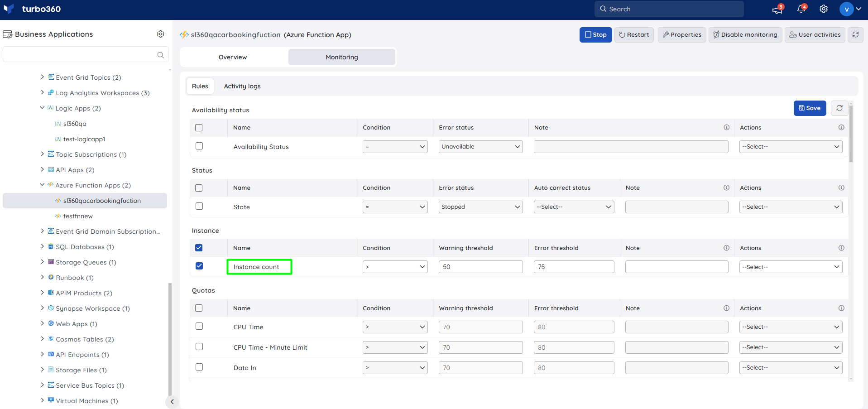Screen dimensions: 868x409
Task: Select the Rules sub-tab
Action: tap(200, 86)
